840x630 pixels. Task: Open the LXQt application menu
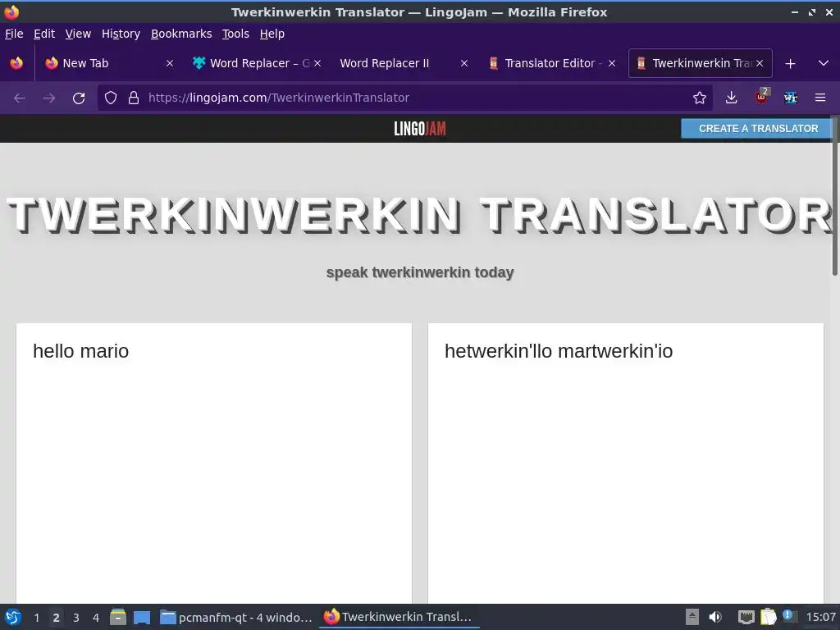(13, 617)
